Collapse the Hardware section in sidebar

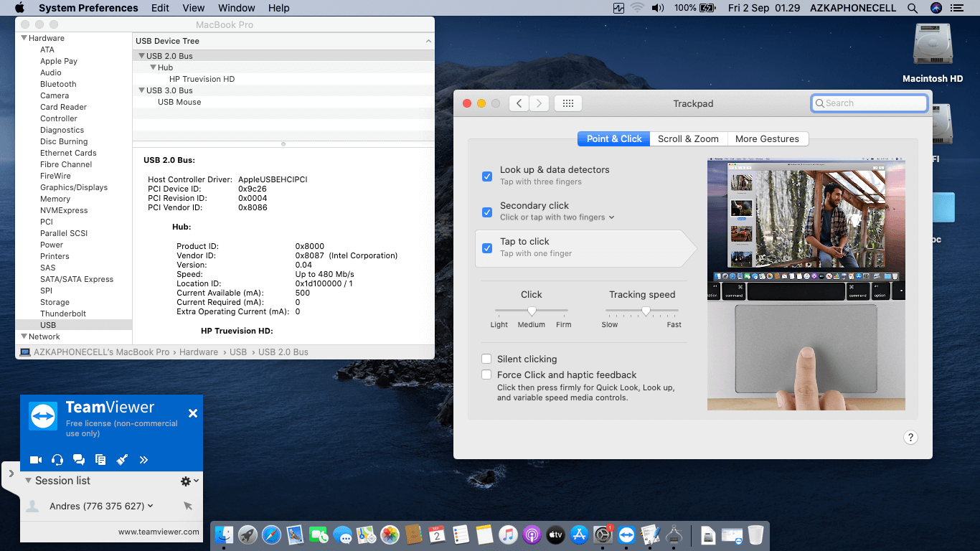click(24, 39)
